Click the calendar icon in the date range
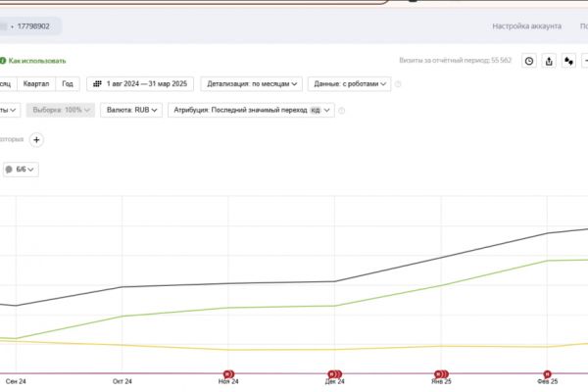This screenshot has height=392, width=588. click(97, 84)
